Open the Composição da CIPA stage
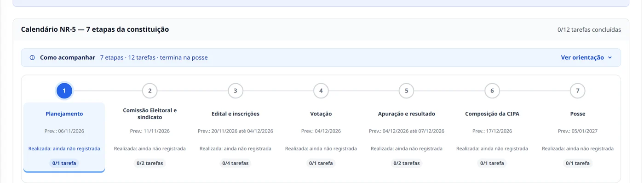Image resolution: width=644 pixels, height=183 pixels. tap(492, 114)
